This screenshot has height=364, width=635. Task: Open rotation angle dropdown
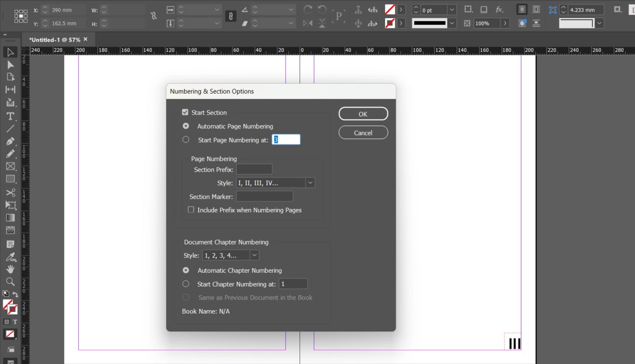(291, 10)
